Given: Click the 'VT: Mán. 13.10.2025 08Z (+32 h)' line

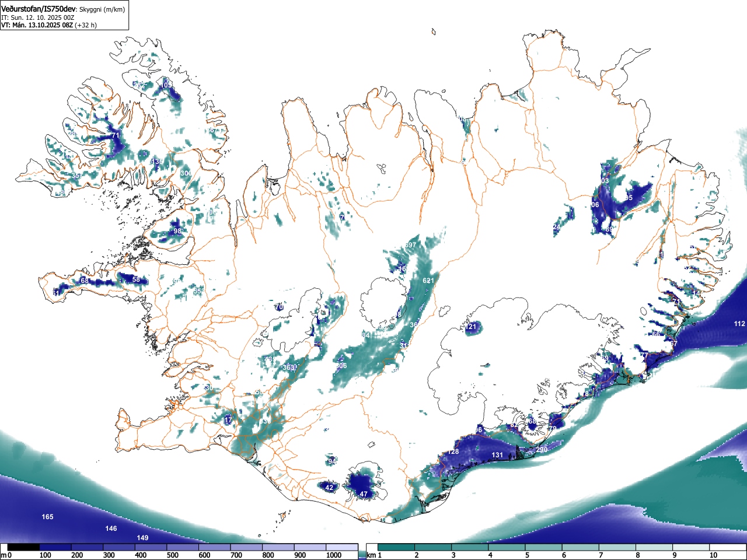Looking at the screenshot, I should click(x=49, y=25).
